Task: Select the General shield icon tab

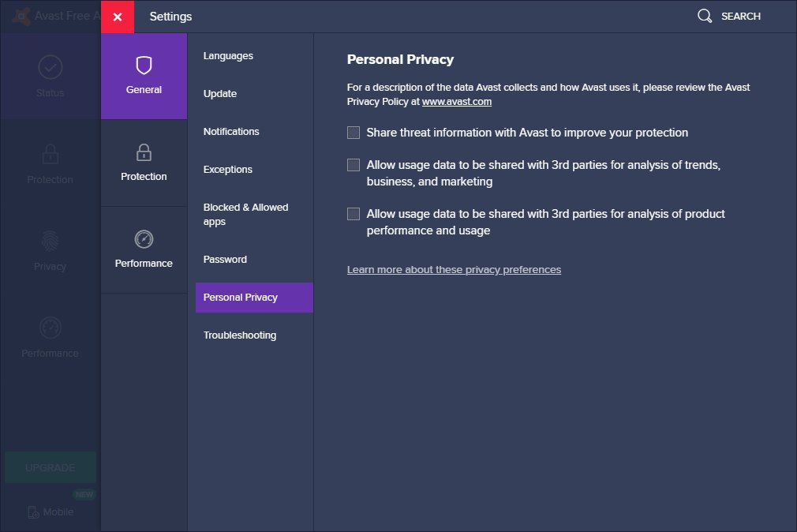Action: coord(144,77)
